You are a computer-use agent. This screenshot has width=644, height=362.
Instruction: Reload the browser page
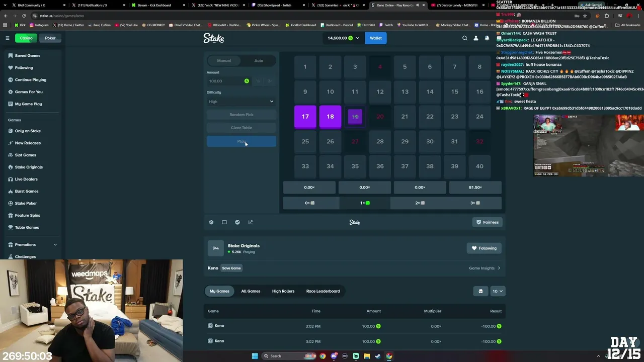pyautogui.click(x=24, y=16)
